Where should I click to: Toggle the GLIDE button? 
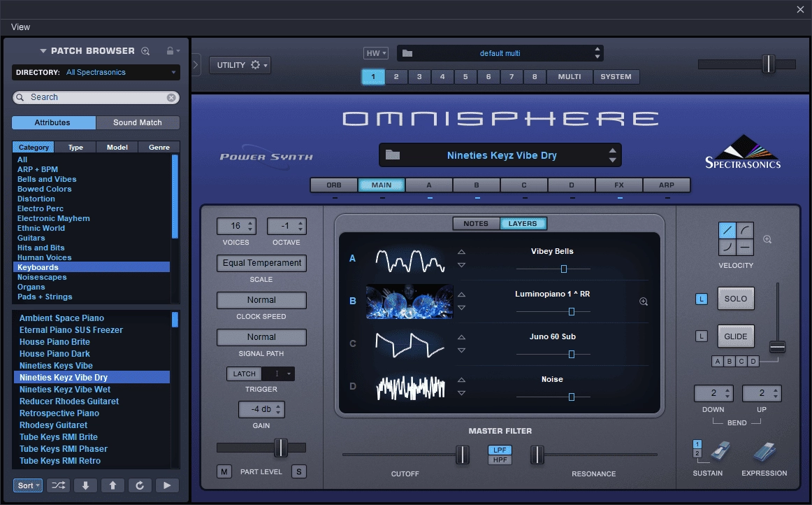pyautogui.click(x=736, y=336)
